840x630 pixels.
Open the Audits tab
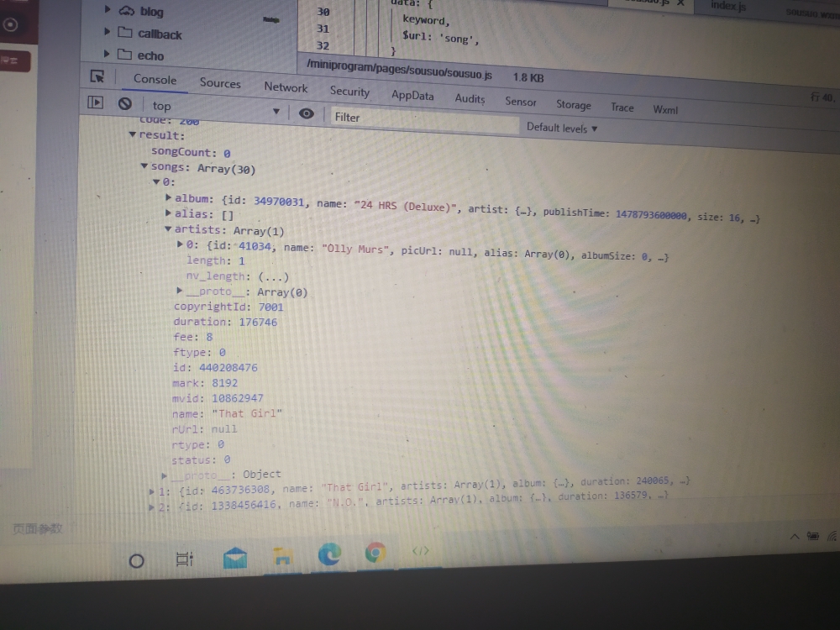pyautogui.click(x=470, y=98)
